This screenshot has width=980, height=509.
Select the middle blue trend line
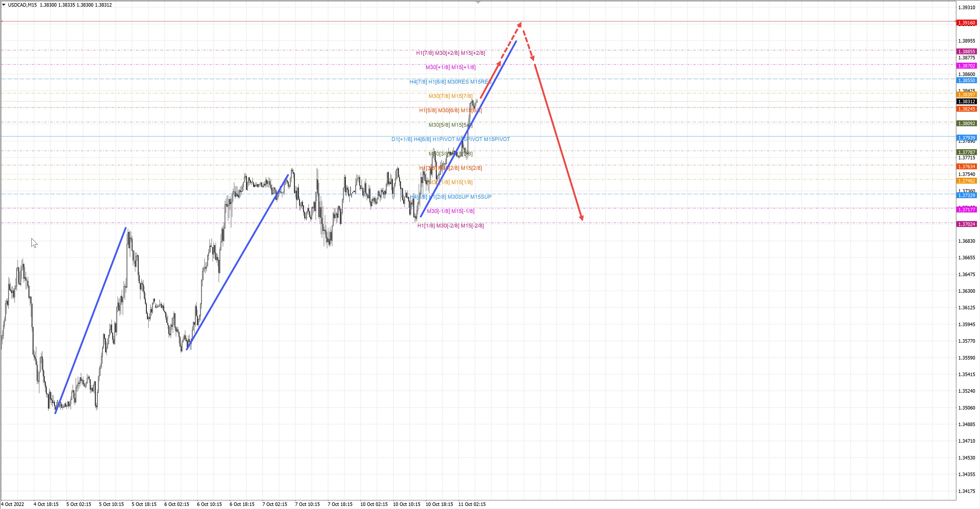[x=237, y=262]
